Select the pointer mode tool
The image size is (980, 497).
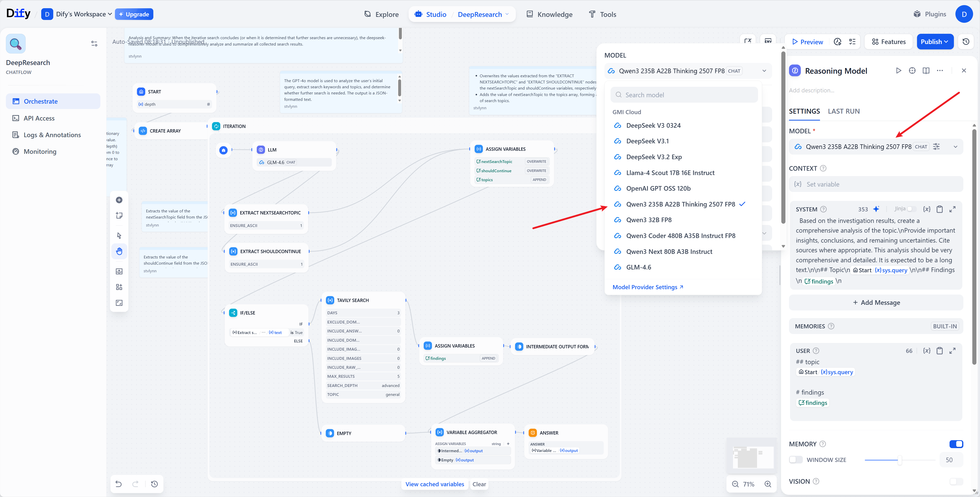pyautogui.click(x=119, y=235)
